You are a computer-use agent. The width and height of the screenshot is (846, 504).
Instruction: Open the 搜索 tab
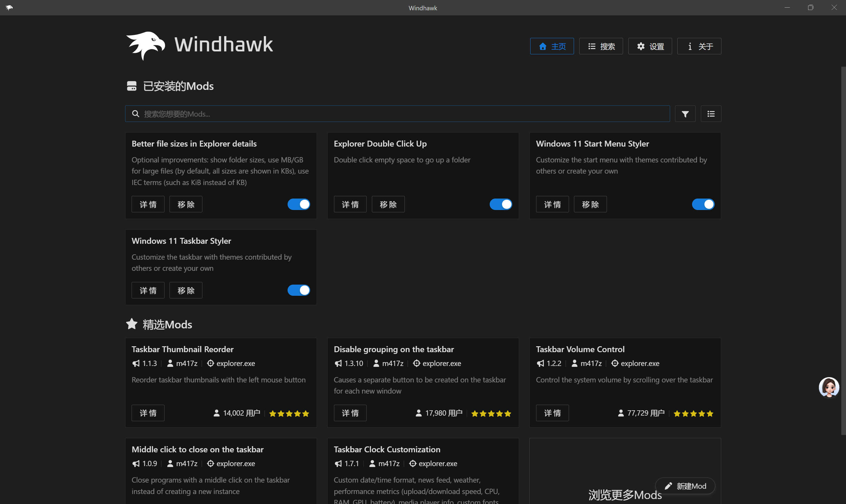[x=601, y=46]
